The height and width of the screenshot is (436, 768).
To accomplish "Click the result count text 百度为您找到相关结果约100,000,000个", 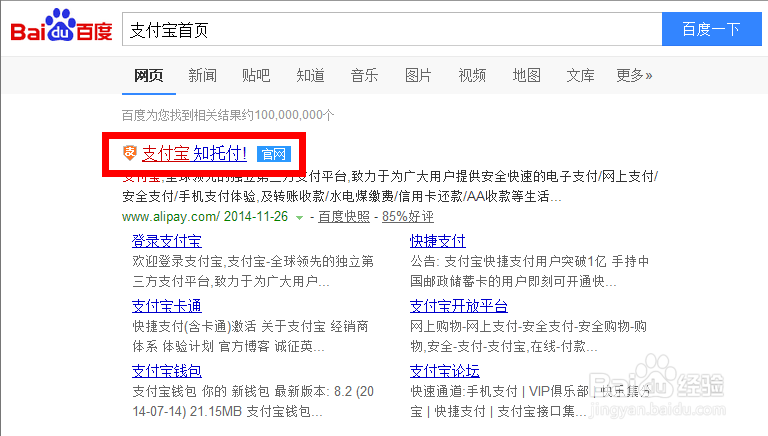I will tap(228, 115).
